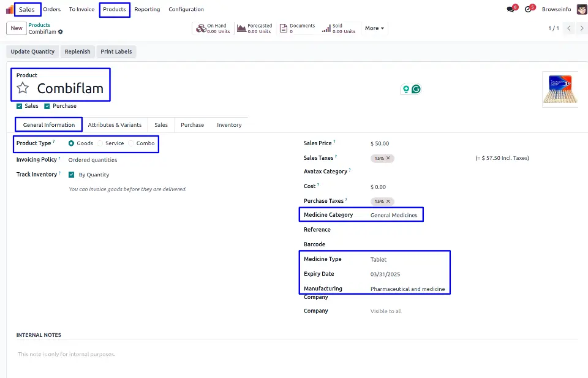Screen dimensions: 588x378
Task: Remove the 15% purchase tax tag
Action: [388, 202]
